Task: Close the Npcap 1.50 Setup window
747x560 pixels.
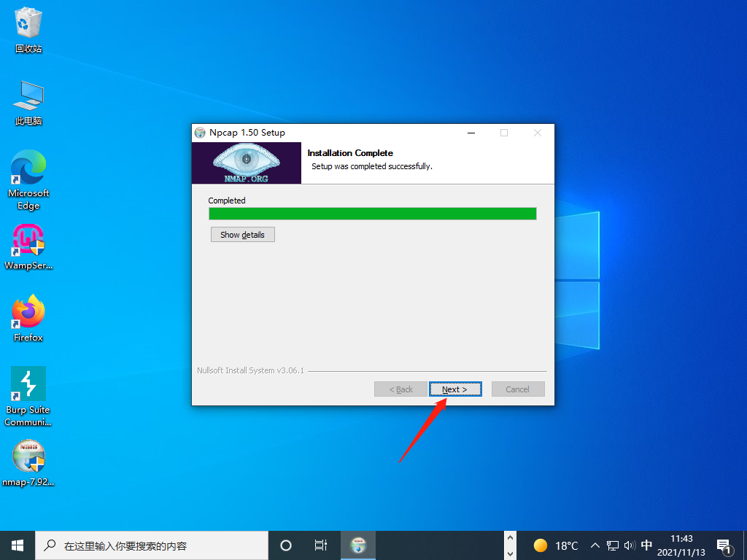Action: click(x=538, y=133)
